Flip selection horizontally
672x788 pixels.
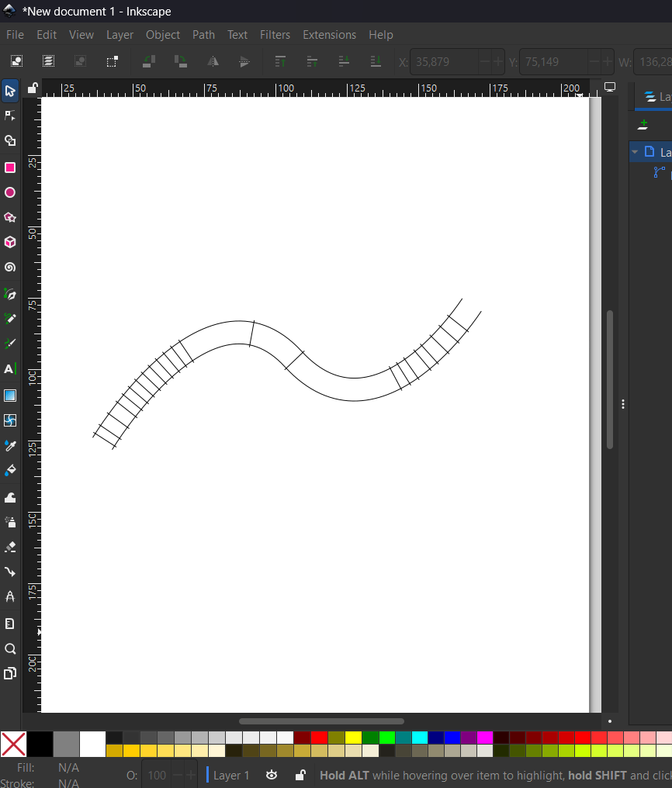tap(213, 61)
